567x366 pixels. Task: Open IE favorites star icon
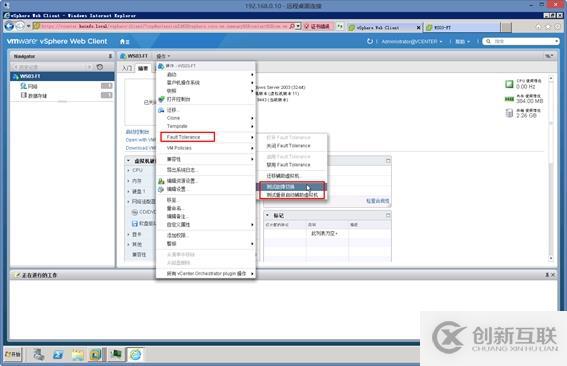pyautogui.click(x=548, y=27)
